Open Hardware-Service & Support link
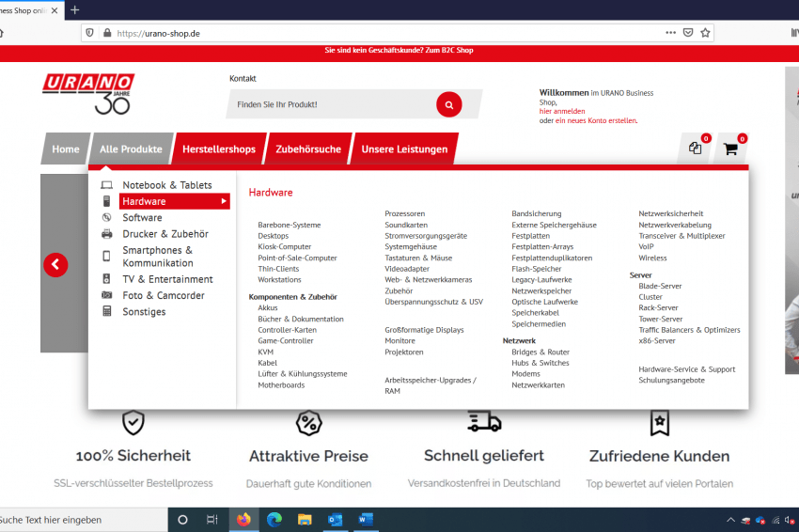 point(687,369)
